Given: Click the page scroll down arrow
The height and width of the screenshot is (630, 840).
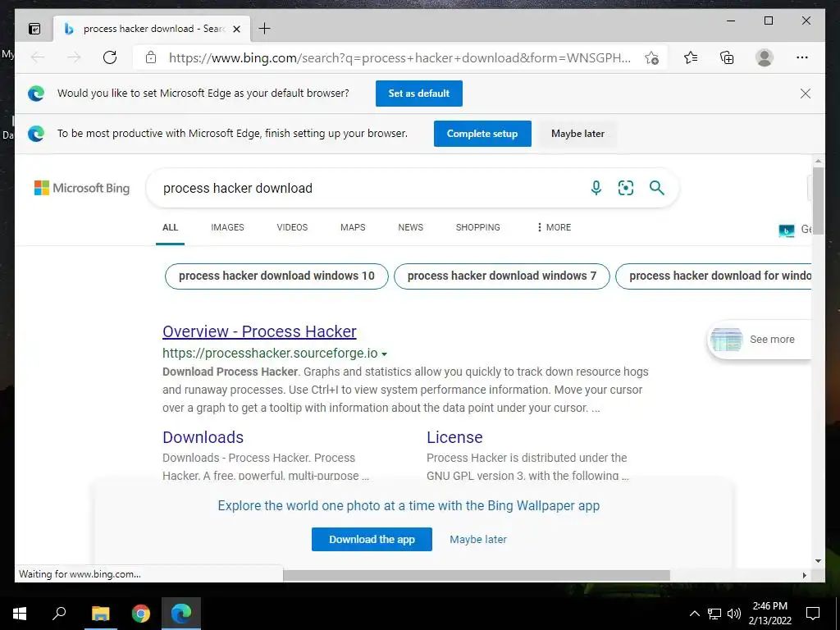Looking at the screenshot, I should coord(818,561).
